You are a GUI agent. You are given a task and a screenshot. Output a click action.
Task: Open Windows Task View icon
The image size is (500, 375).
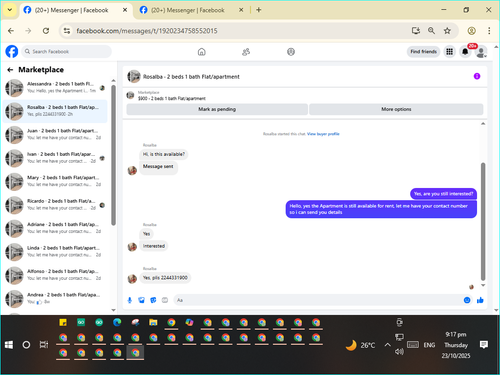click(x=44, y=345)
